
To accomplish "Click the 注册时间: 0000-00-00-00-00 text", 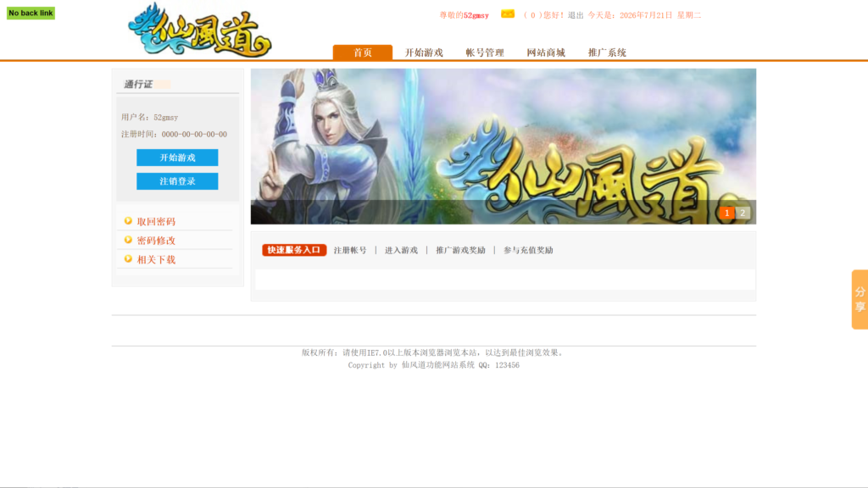I will [174, 135].
